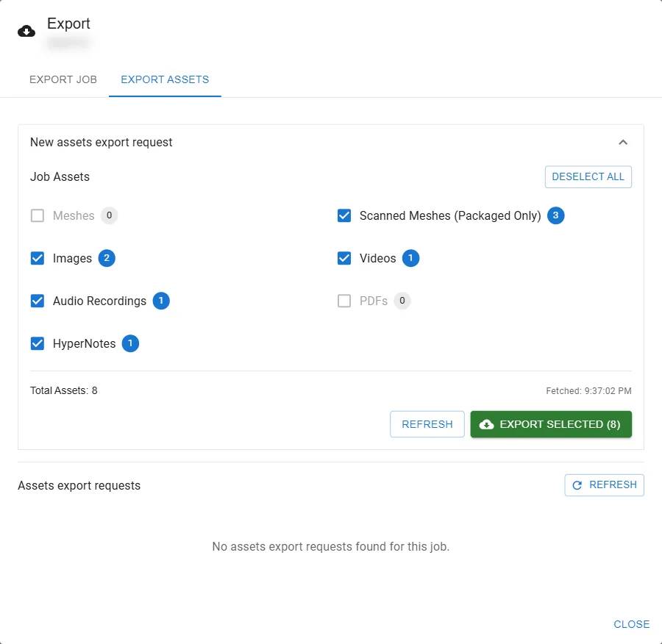The image size is (662, 644).
Task: Click the HyperNotes count badge
Action: pos(130,343)
